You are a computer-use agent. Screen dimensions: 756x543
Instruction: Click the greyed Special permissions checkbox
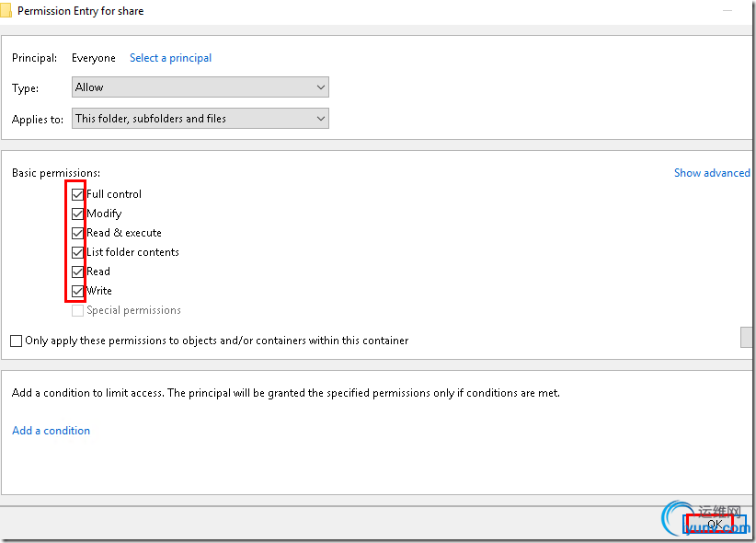[x=78, y=310]
